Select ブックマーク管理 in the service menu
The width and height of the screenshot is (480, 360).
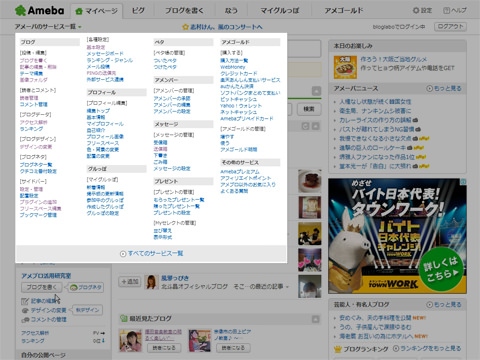point(38,215)
